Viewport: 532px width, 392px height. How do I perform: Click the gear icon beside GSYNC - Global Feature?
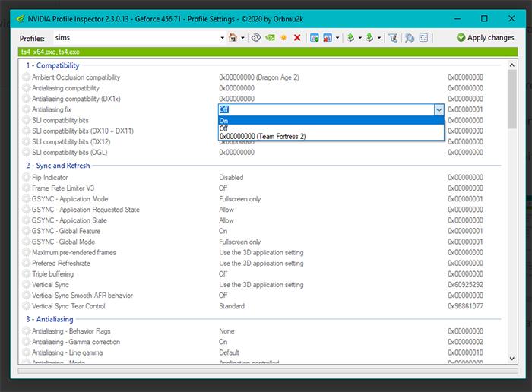pyautogui.click(x=26, y=231)
